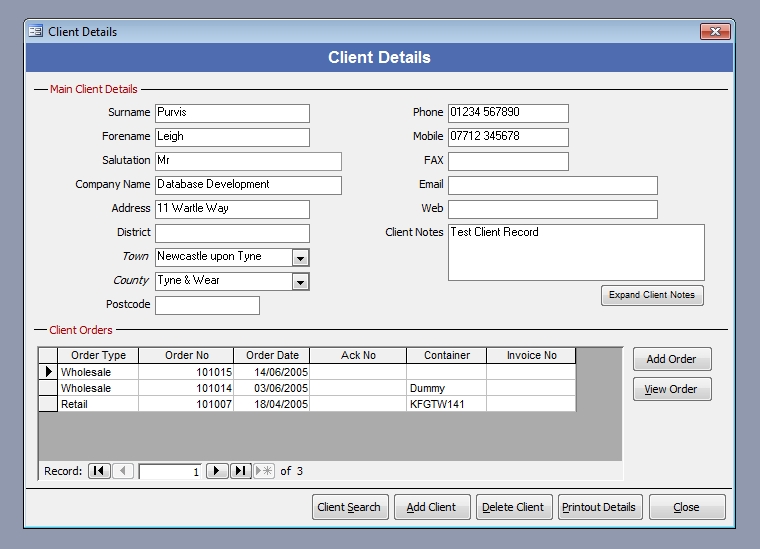Image resolution: width=760 pixels, height=549 pixels.
Task: Click Expand Client Notes button
Action: [653, 295]
